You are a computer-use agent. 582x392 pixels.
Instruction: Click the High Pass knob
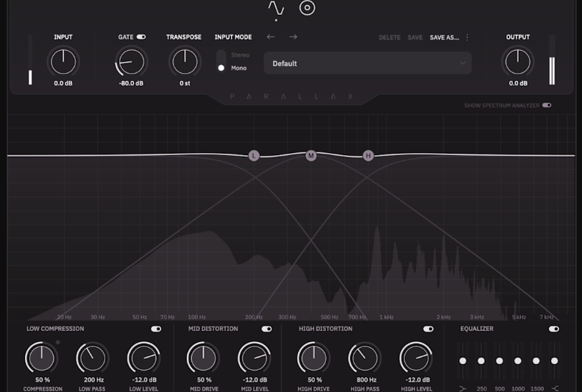tap(364, 358)
